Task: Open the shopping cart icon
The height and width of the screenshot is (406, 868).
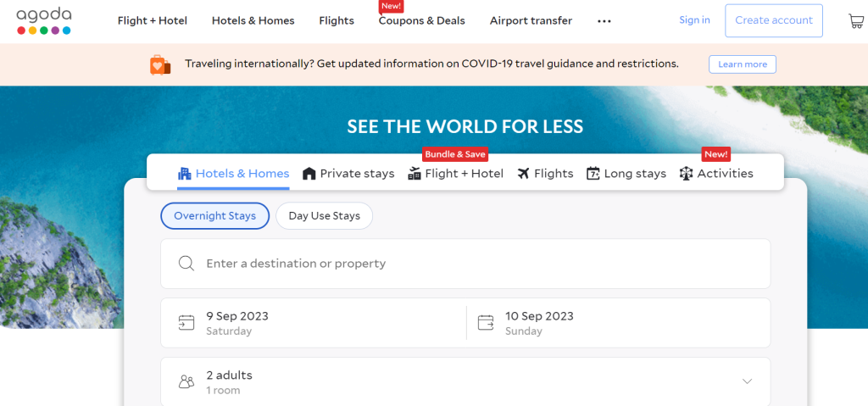Action: pos(855,21)
